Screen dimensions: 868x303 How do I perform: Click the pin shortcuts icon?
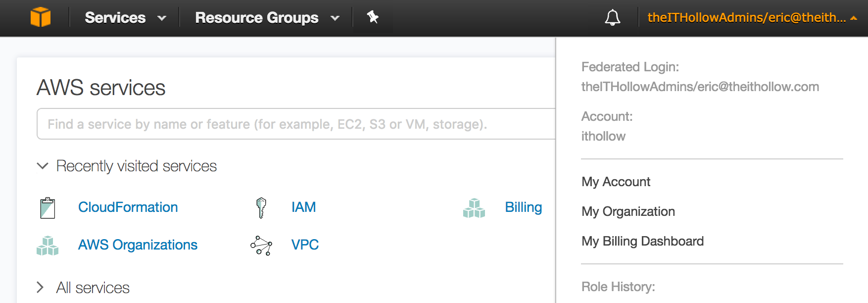coord(373,17)
